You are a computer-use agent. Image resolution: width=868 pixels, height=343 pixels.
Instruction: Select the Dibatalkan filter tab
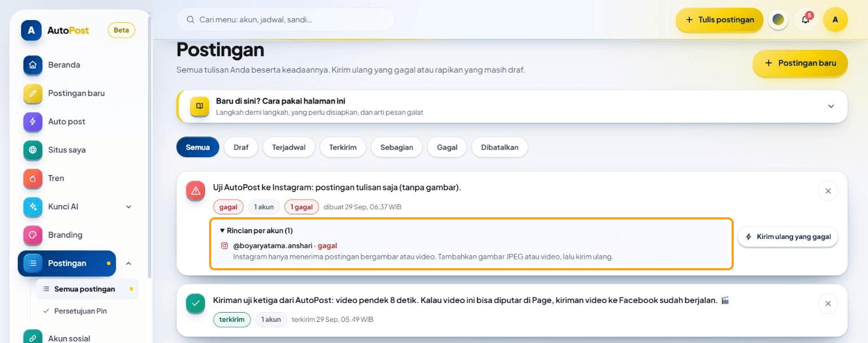click(500, 147)
